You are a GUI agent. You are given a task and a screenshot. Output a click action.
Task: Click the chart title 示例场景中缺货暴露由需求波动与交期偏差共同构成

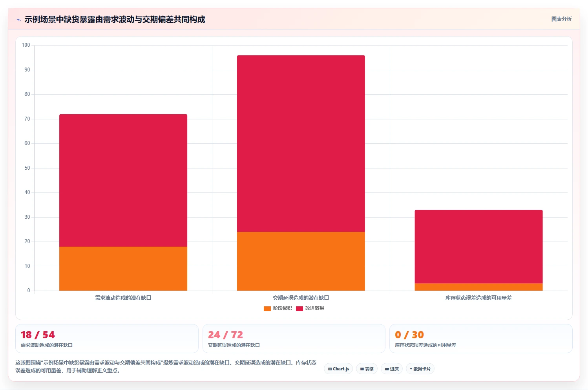[x=115, y=19]
